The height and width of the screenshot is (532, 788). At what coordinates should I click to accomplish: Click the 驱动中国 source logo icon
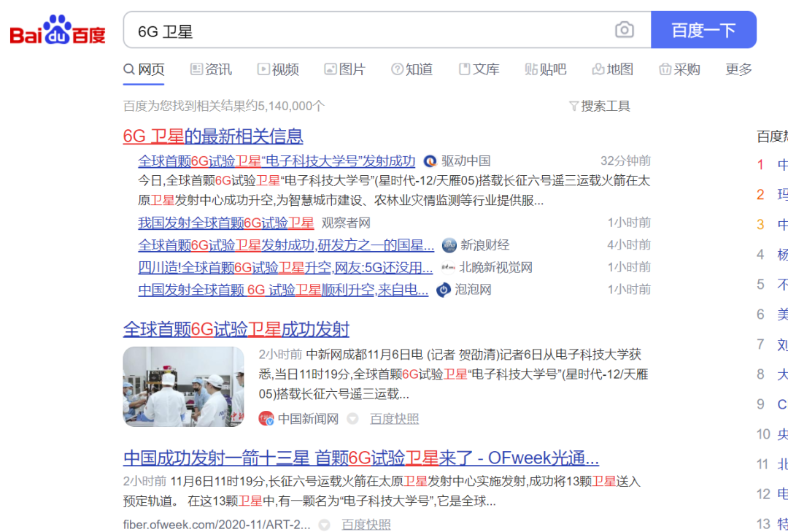430,161
